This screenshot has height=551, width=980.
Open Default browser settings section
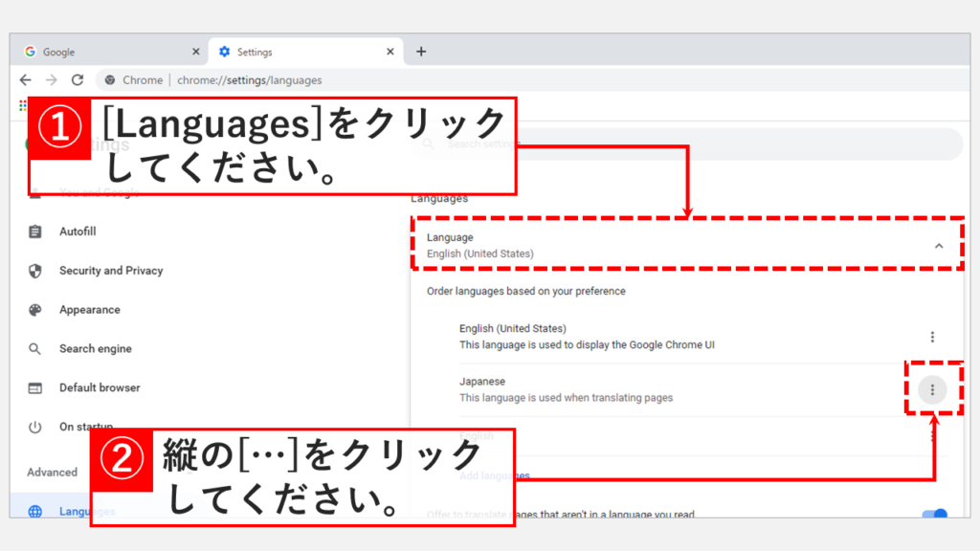(x=99, y=387)
